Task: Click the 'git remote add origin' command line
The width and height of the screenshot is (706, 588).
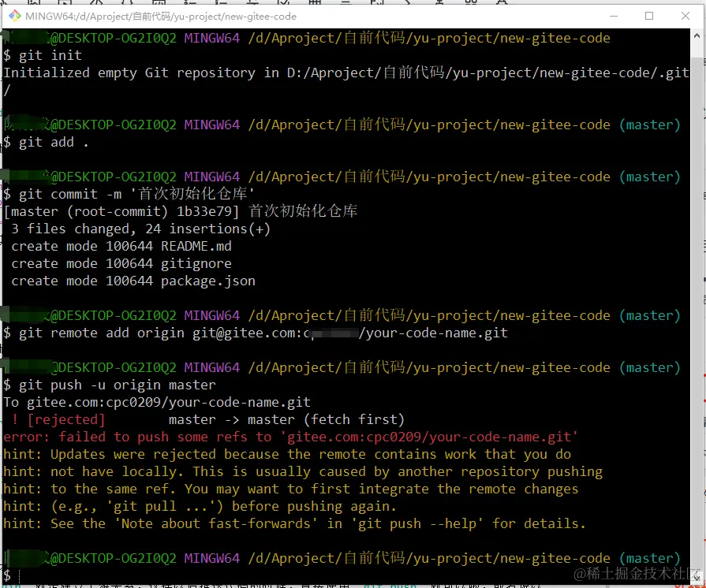Action: [x=256, y=333]
